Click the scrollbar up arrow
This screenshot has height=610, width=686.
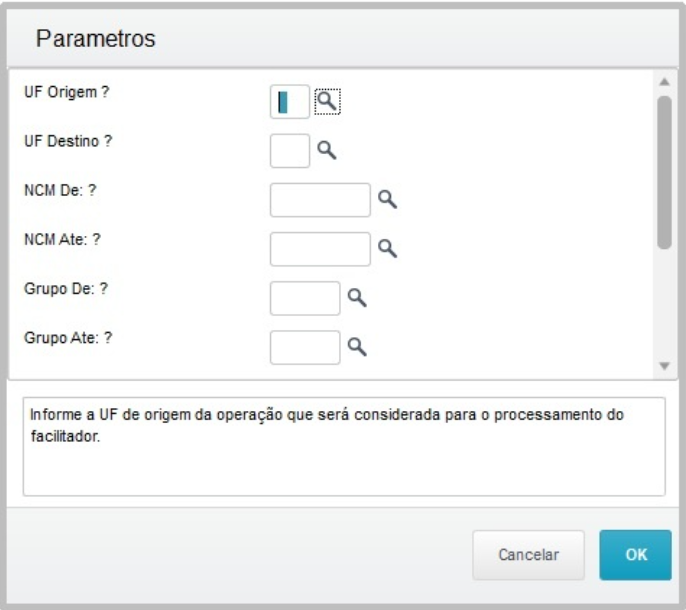pos(664,81)
